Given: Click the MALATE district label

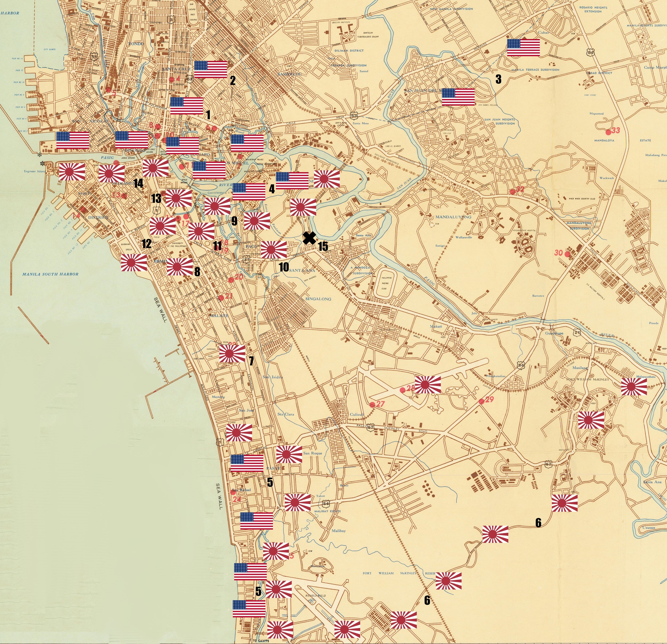Looking at the screenshot, I should click(x=219, y=316).
